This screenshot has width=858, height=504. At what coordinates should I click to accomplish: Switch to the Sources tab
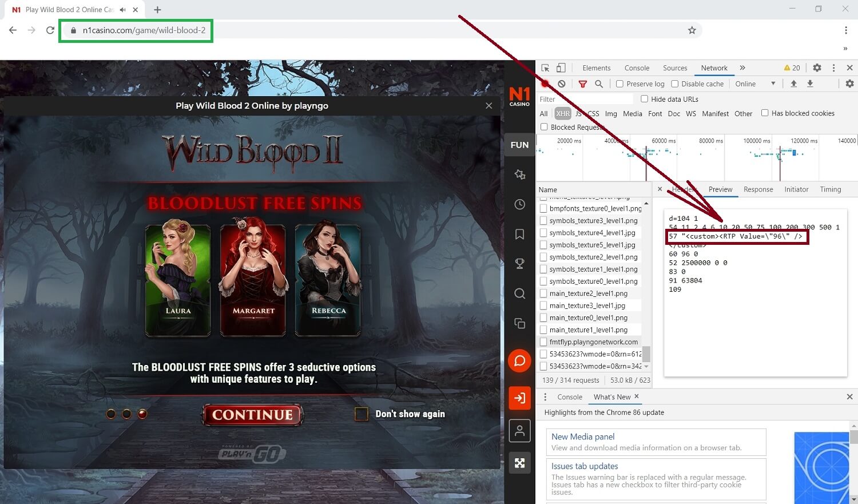tap(675, 68)
